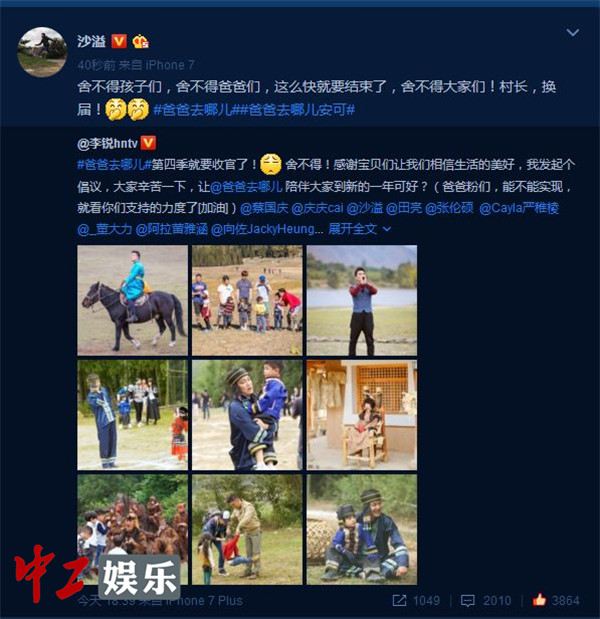Click the verified badge beside @李锐hntv
The image size is (600, 619).
[148, 143]
